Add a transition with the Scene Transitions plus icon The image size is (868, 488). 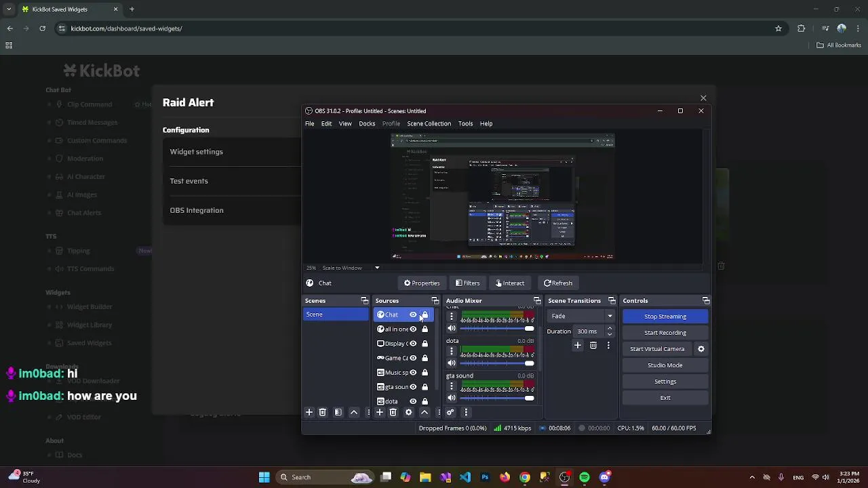pyautogui.click(x=578, y=346)
